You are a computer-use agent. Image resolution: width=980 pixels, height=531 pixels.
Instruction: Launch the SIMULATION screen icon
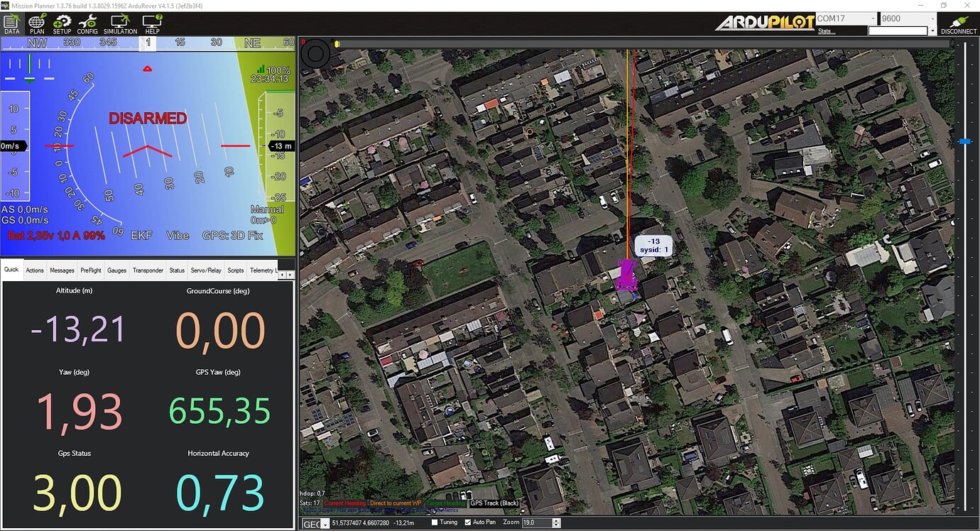[x=119, y=23]
